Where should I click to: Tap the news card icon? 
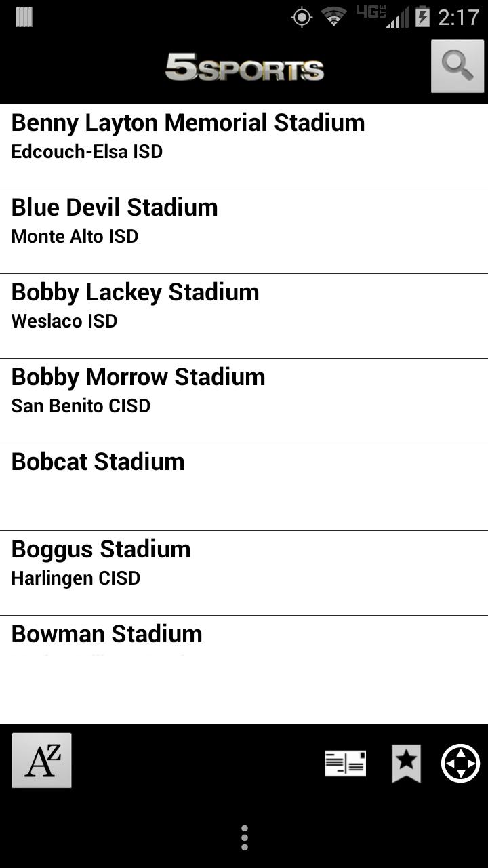click(346, 764)
